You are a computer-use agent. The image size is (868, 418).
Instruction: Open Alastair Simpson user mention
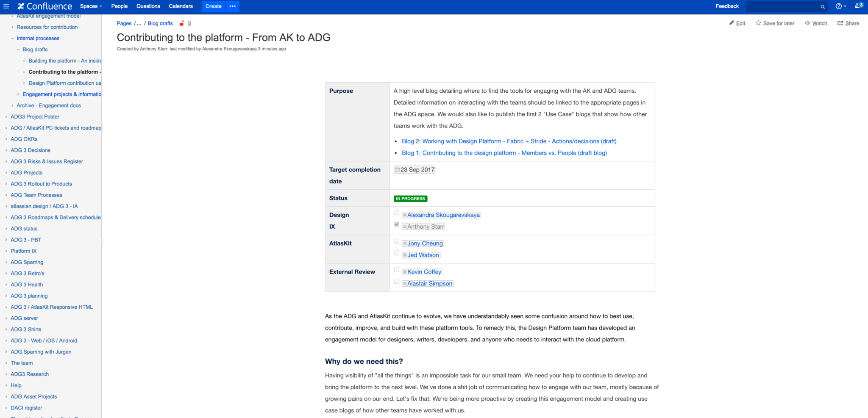click(x=428, y=283)
